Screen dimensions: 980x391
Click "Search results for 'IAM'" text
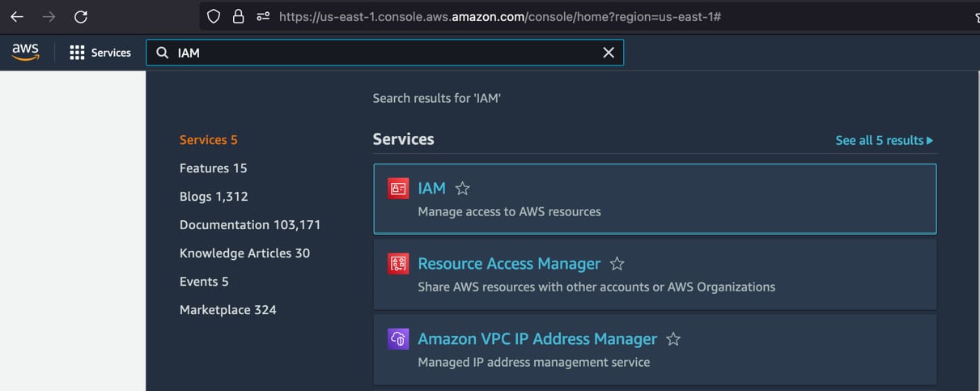click(437, 98)
